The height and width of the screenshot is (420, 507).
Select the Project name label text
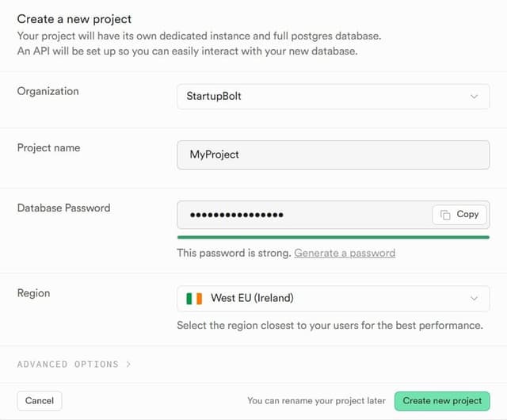(49, 147)
